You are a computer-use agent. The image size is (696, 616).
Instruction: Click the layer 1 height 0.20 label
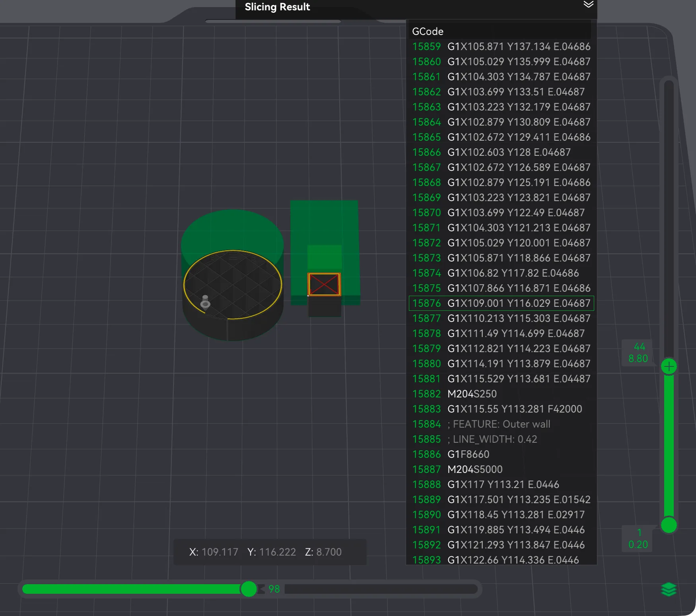[x=638, y=539]
